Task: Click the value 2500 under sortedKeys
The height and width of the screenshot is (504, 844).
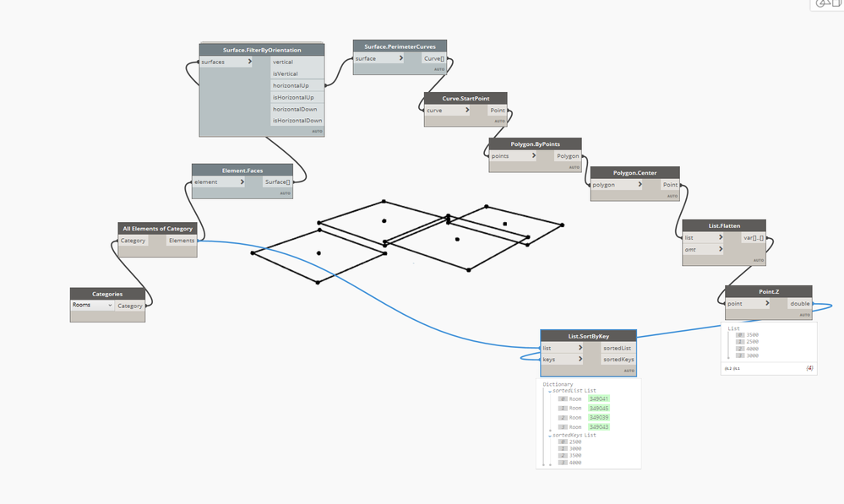Action: 574,441
